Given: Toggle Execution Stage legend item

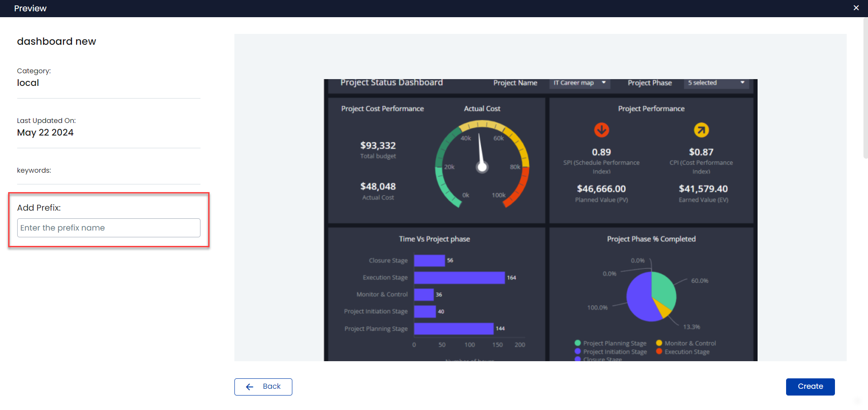Looking at the screenshot, I should pyautogui.click(x=687, y=352).
